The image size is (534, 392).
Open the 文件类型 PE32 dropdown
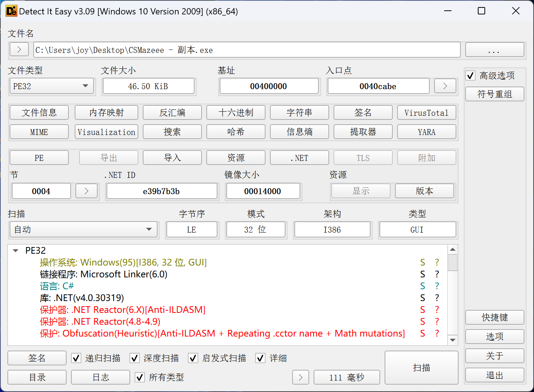point(51,86)
